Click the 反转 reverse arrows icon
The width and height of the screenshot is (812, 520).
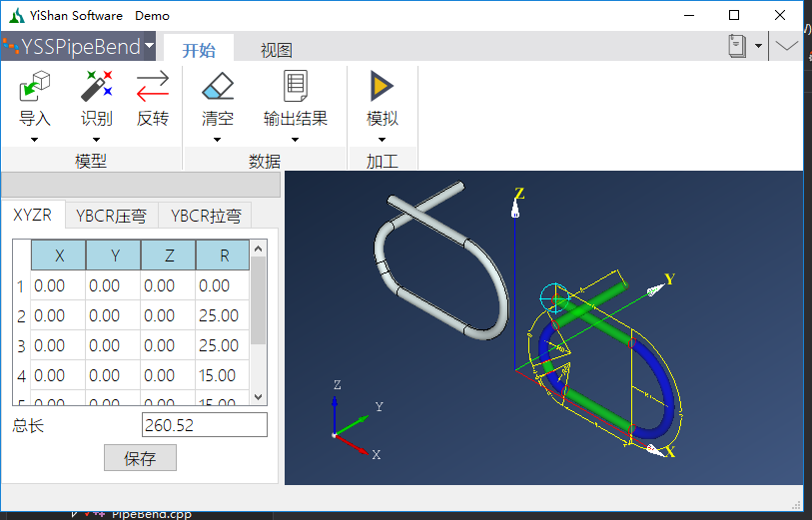click(153, 86)
